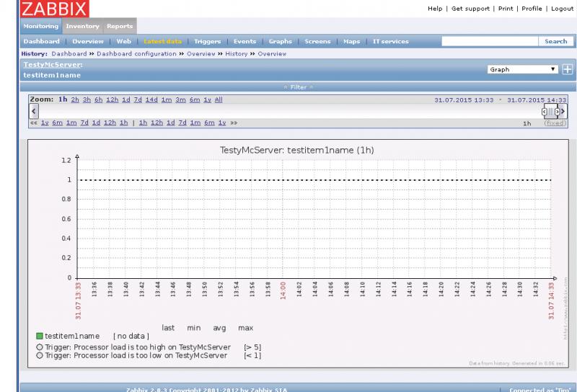The image size is (577, 392).
Task: Click the right scroll arrow of time bar
Action: 563,112
